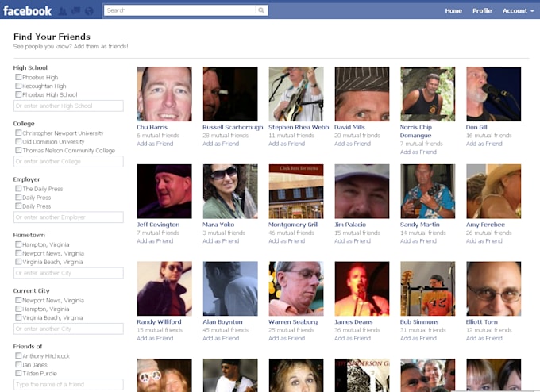The width and height of the screenshot is (540, 392).
Task: Focus the Search input field
Action: [x=180, y=10]
